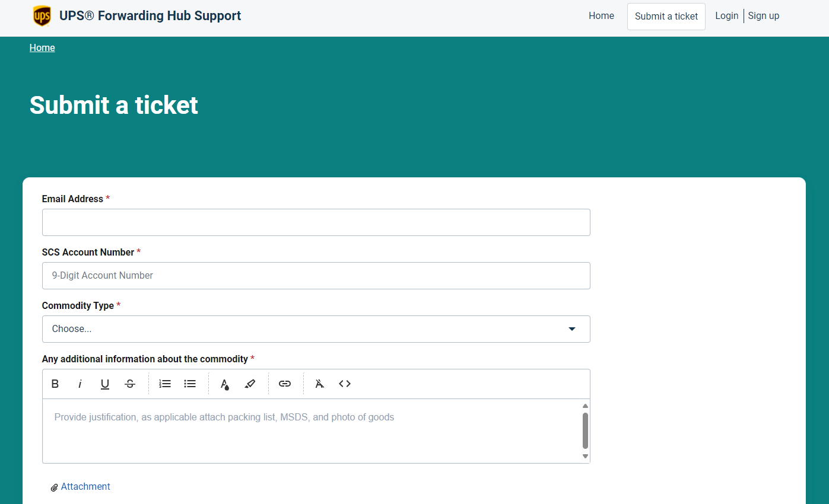Open the Commodity Type dropdown
The image size is (829, 504).
(x=316, y=329)
